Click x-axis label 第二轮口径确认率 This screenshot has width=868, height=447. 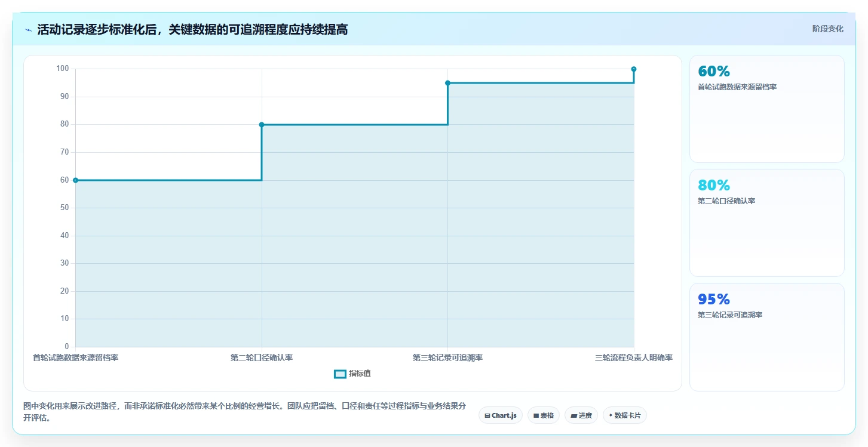click(262, 358)
